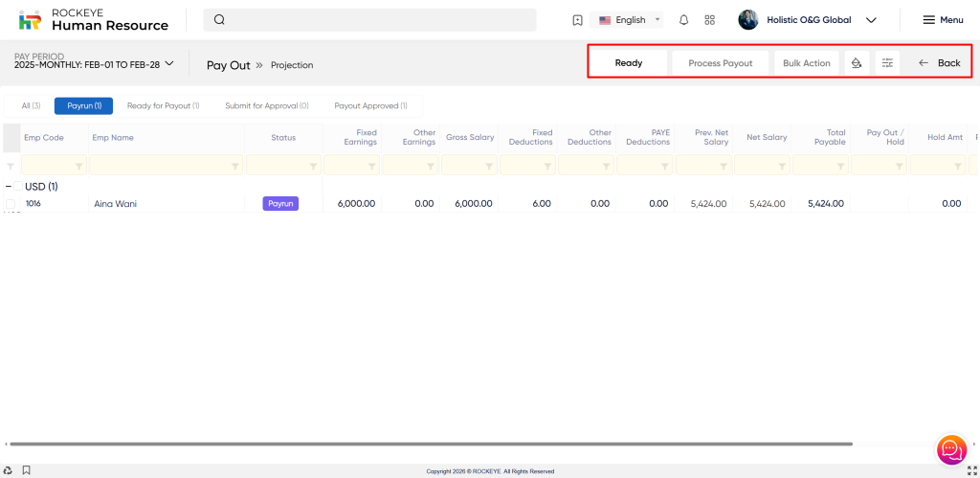The width and height of the screenshot is (980, 478).
Task: Toggle fullscreen with bottom-right expand icon
Action: click(972, 470)
